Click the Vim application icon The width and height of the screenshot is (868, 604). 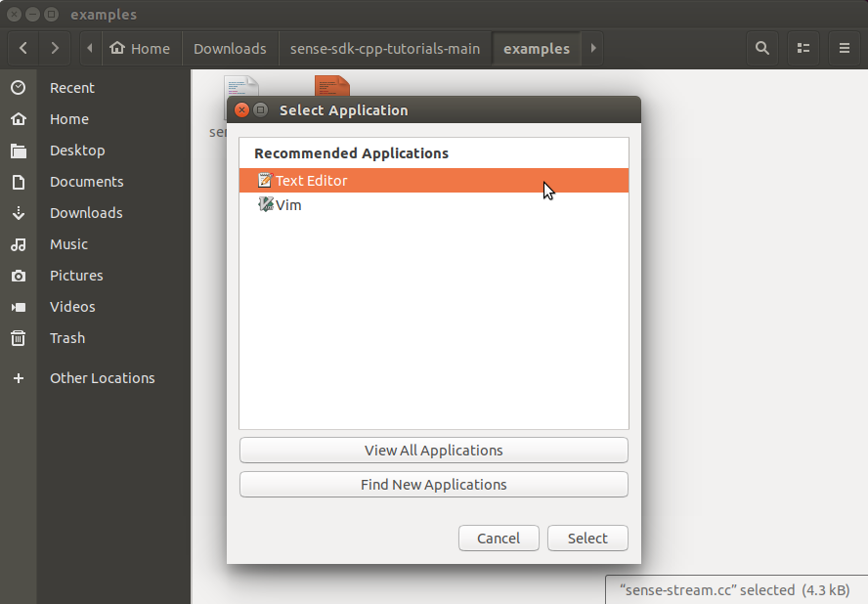pos(265,205)
